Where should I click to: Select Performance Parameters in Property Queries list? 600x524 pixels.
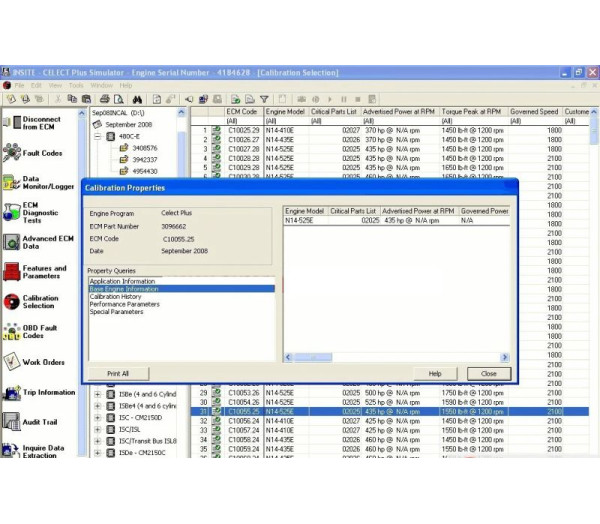click(x=124, y=304)
